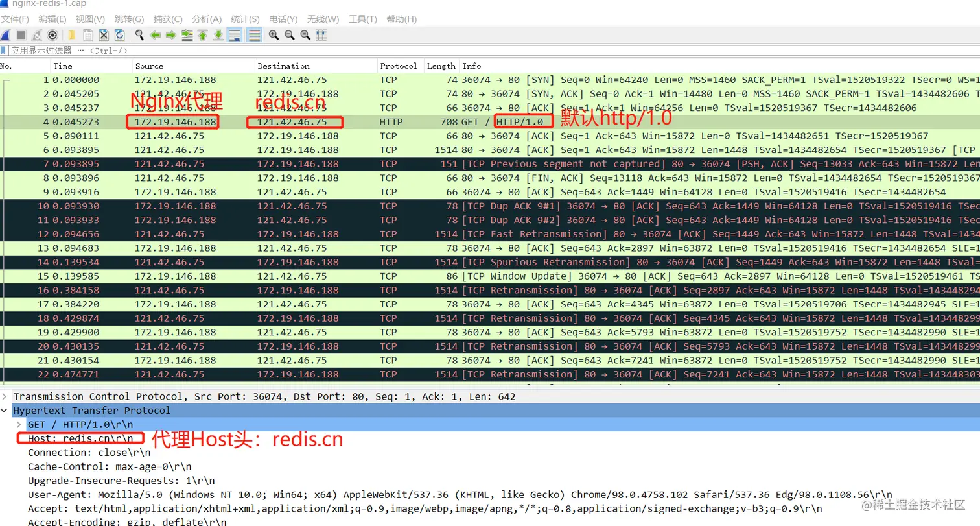Select the HTTP protocol cell in packet 4
This screenshot has height=526, width=980.
coord(391,122)
